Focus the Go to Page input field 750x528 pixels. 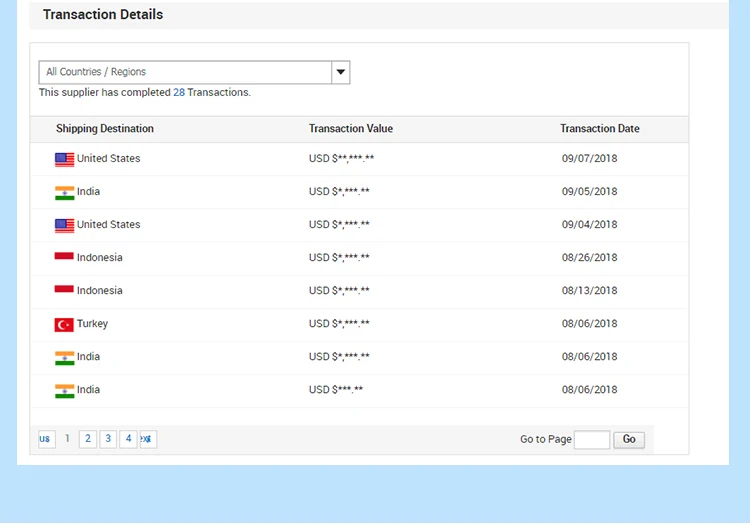592,440
